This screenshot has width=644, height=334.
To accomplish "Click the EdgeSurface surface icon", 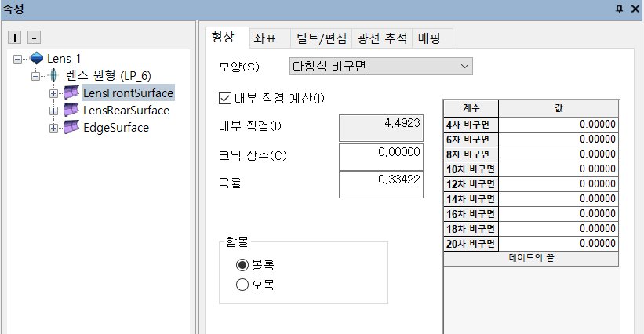I will [71, 127].
